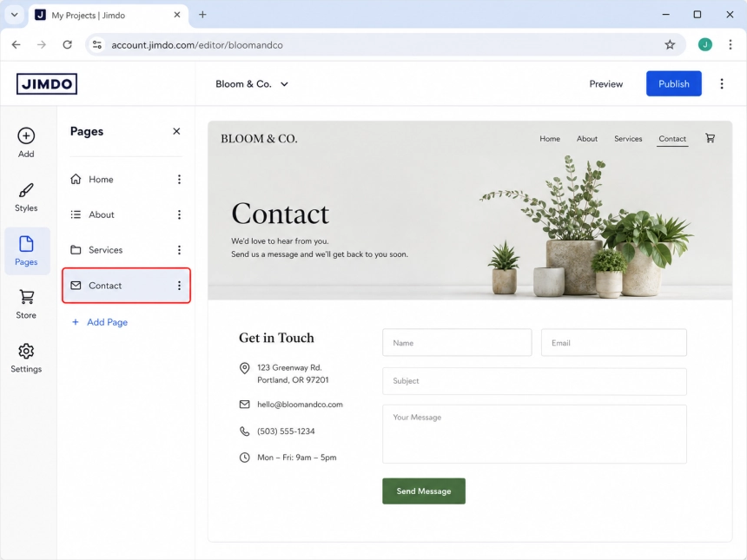Click the browser address bar URL

click(197, 45)
